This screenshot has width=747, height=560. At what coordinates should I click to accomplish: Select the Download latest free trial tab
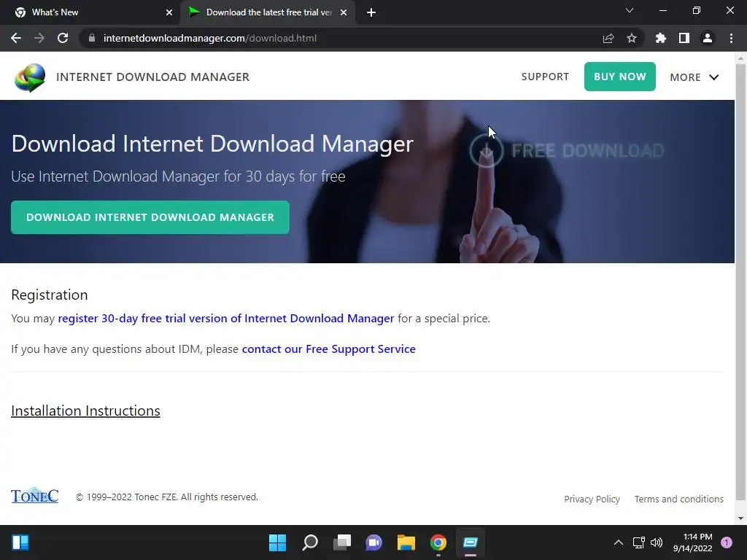(269, 12)
